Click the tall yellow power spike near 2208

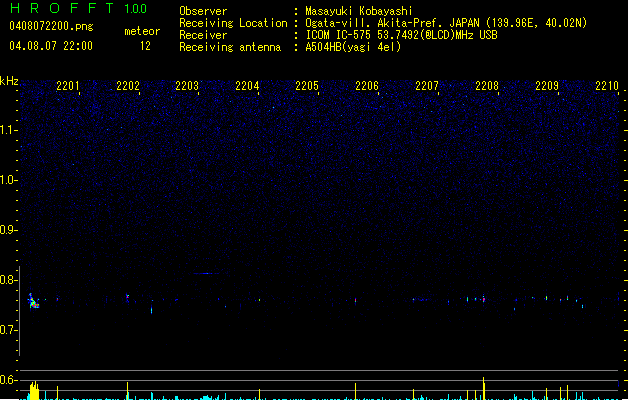tap(483, 388)
